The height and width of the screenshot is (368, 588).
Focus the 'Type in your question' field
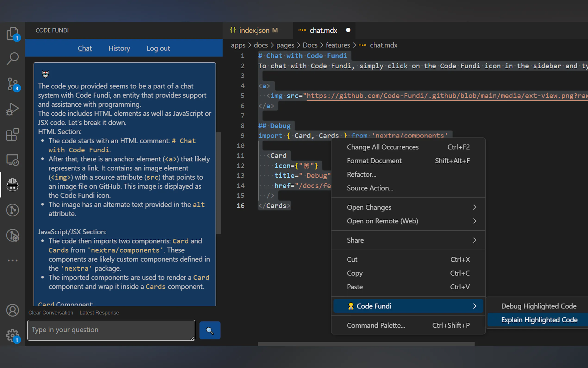pyautogui.click(x=111, y=330)
